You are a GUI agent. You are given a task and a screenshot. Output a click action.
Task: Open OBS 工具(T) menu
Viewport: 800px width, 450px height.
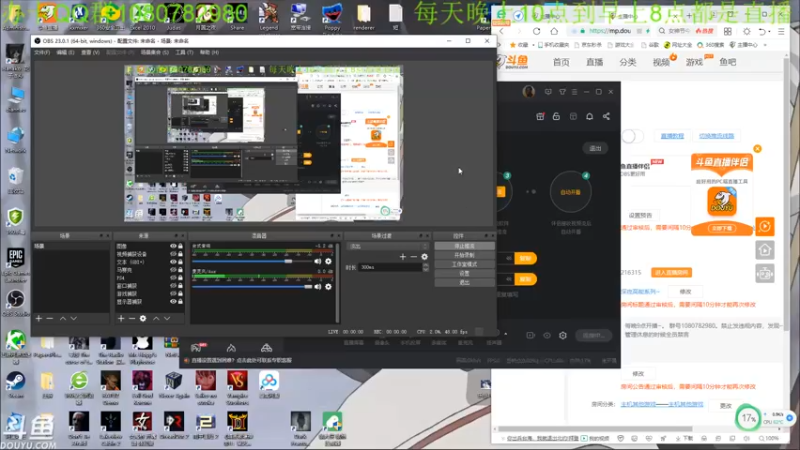tap(185, 53)
